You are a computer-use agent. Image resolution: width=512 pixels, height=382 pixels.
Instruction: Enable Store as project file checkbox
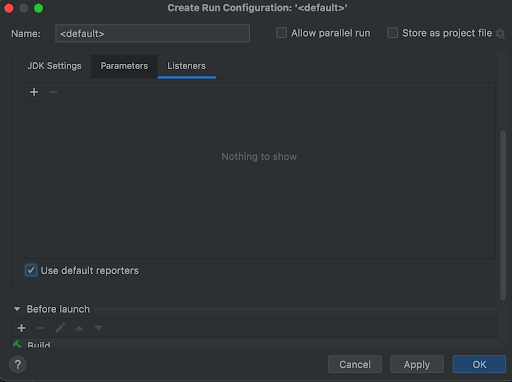click(x=392, y=33)
